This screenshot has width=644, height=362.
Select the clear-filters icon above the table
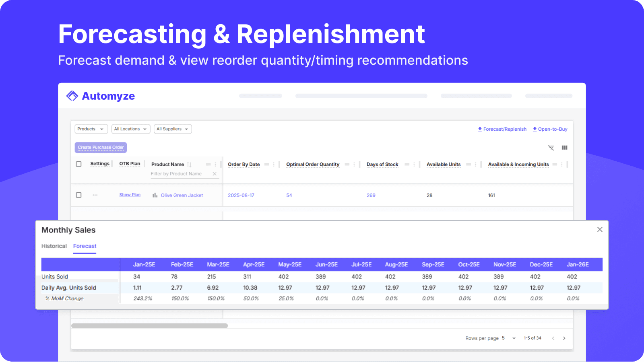point(551,148)
